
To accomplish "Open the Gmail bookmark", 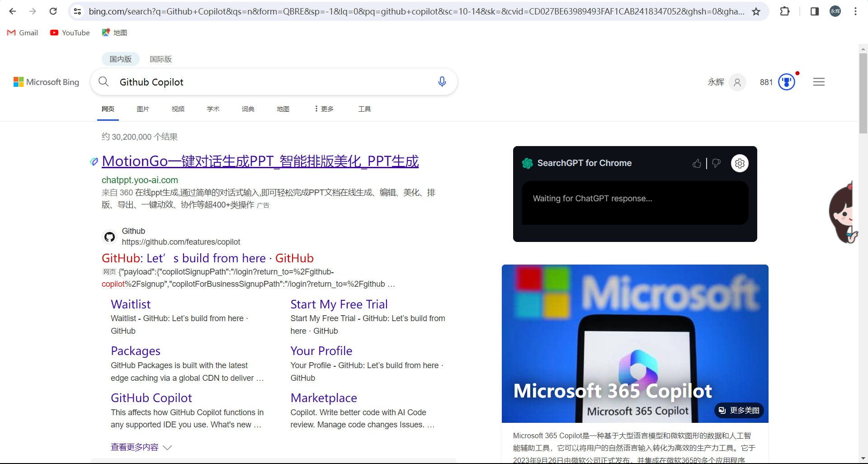I will click(x=23, y=33).
